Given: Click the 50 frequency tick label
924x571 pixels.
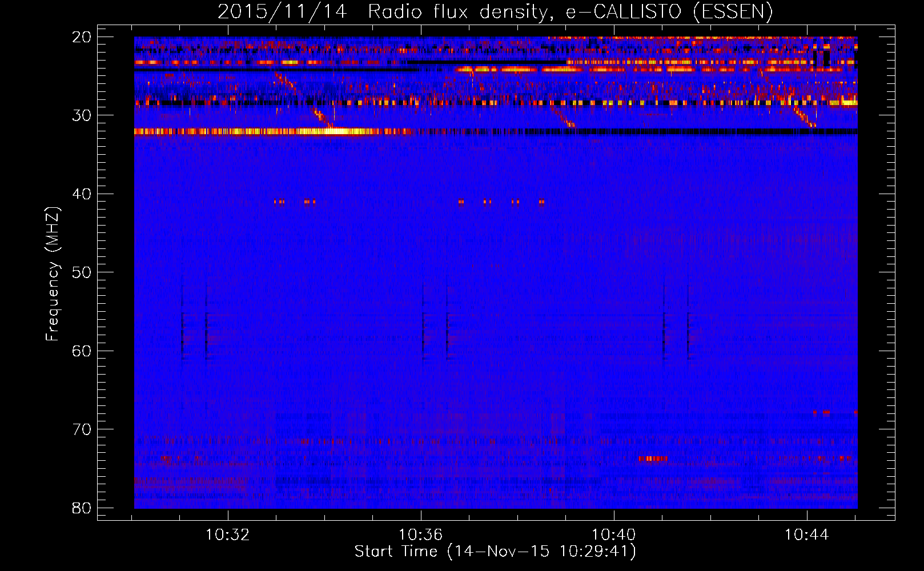Looking at the screenshot, I should 82,272.
